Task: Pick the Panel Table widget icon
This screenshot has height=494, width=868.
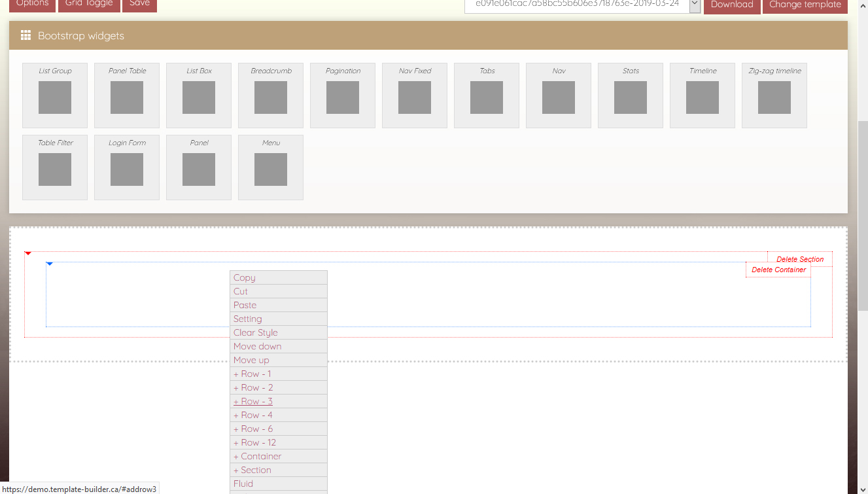Action: pyautogui.click(x=127, y=97)
